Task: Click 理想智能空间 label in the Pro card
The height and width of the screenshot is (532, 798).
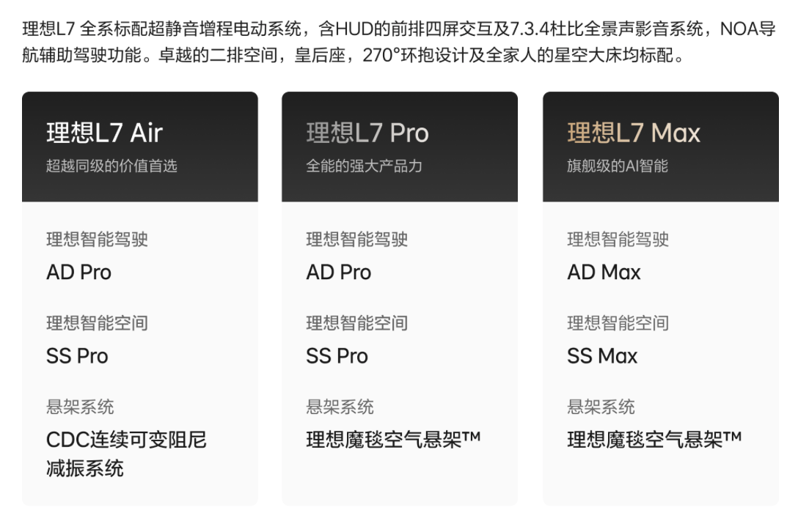Action: pos(356,323)
